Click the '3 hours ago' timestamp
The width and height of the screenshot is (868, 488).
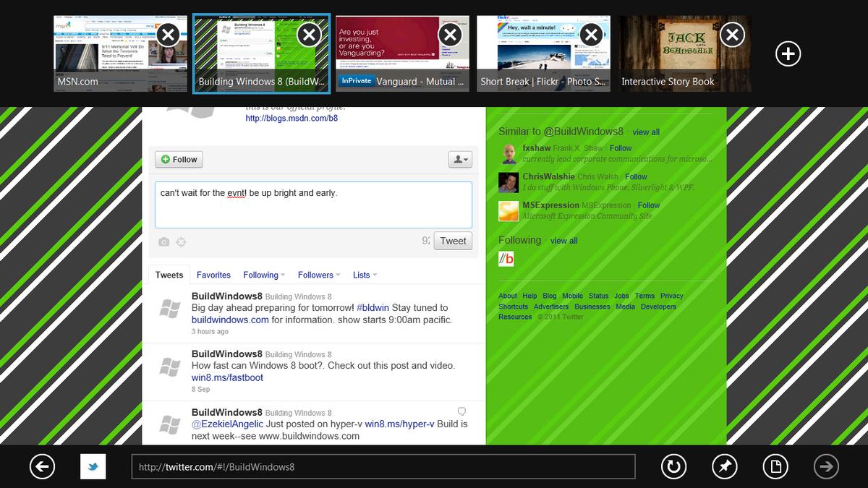(x=210, y=331)
